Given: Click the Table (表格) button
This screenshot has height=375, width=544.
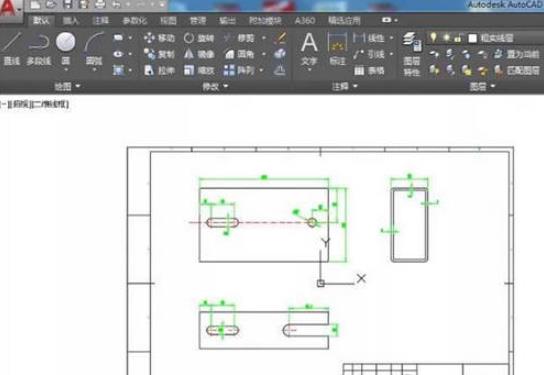Looking at the screenshot, I should (x=369, y=71).
